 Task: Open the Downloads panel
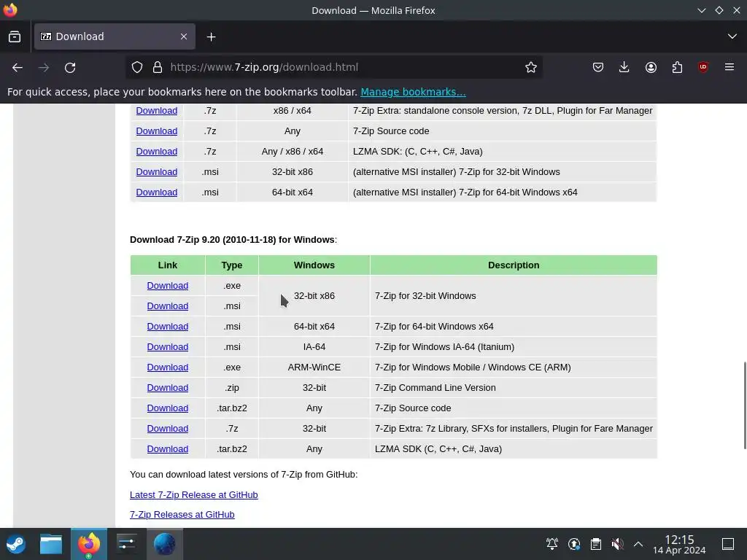point(624,68)
